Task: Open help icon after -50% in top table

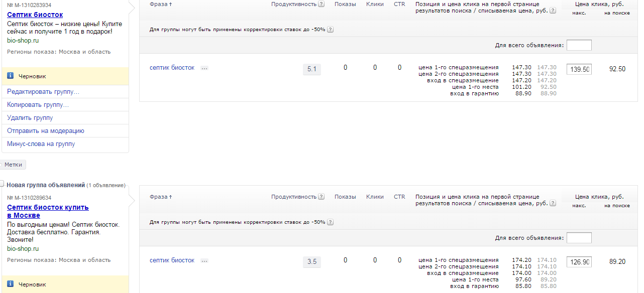Action: [x=330, y=30]
